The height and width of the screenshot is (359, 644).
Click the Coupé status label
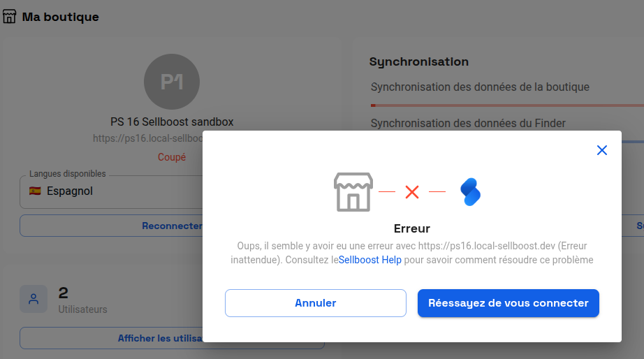click(172, 157)
